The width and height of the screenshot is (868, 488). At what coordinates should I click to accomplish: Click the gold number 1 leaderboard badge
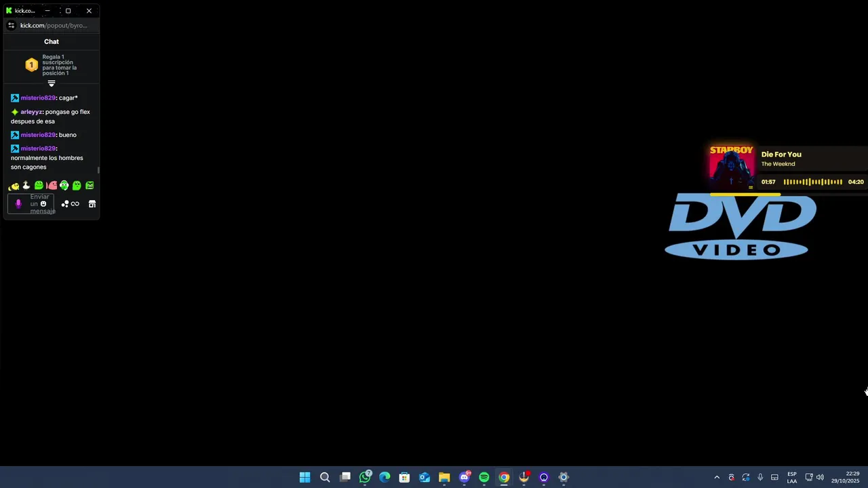click(31, 65)
